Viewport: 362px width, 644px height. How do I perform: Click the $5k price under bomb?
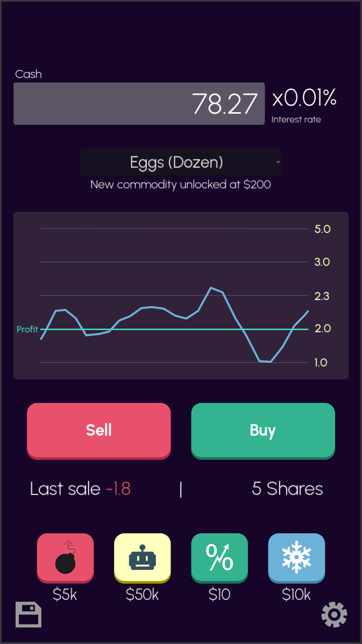(x=65, y=595)
